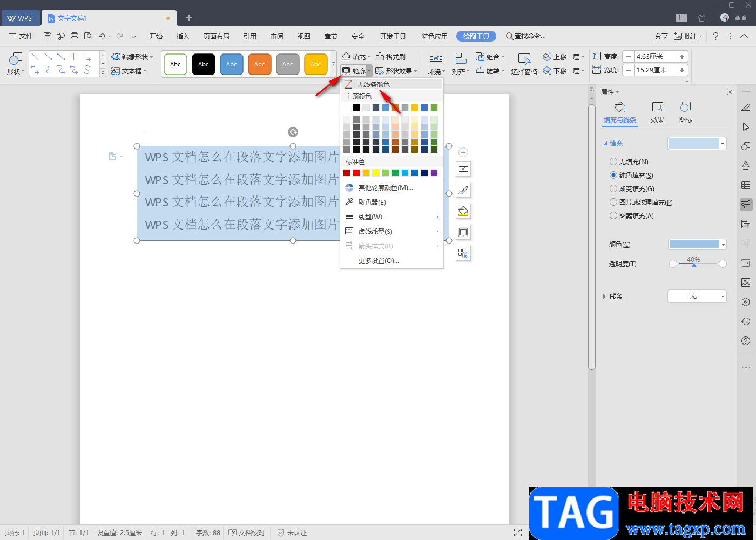Select 渐变填充 radio option
The height and width of the screenshot is (540, 756).
click(x=613, y=188)
